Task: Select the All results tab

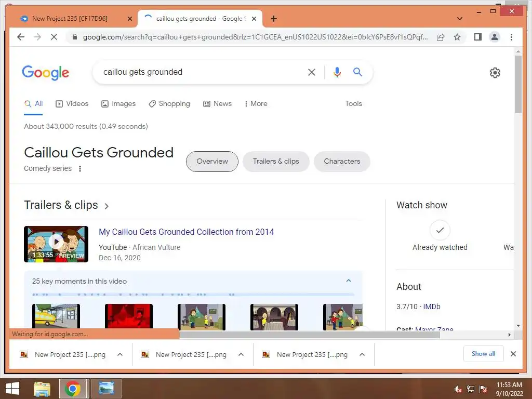Action: pos(34,104)
